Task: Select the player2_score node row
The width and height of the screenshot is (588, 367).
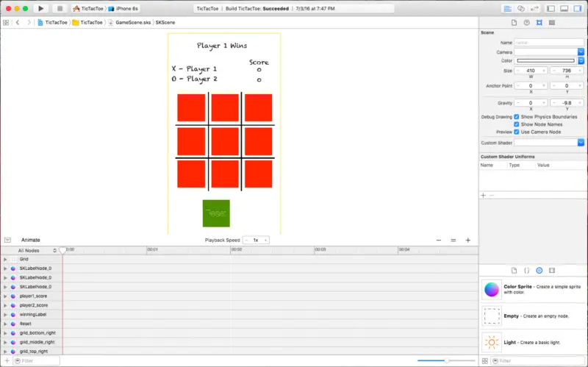Action: (31, 305)
